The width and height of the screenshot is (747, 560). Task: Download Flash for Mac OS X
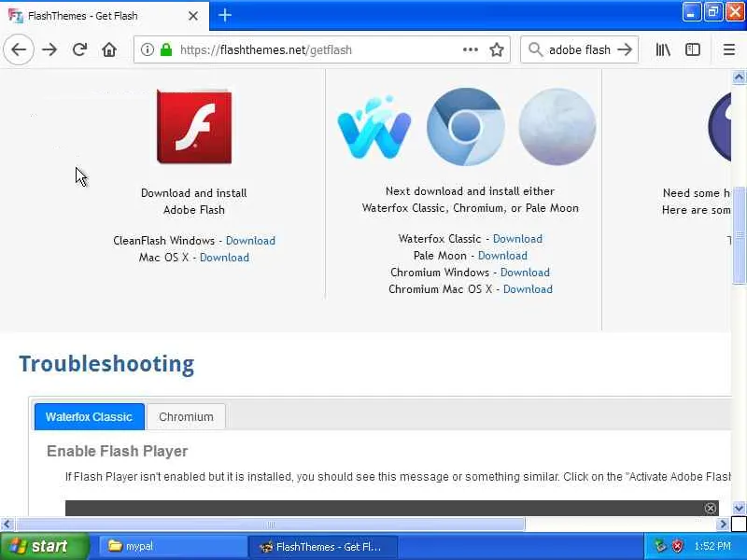224,258
